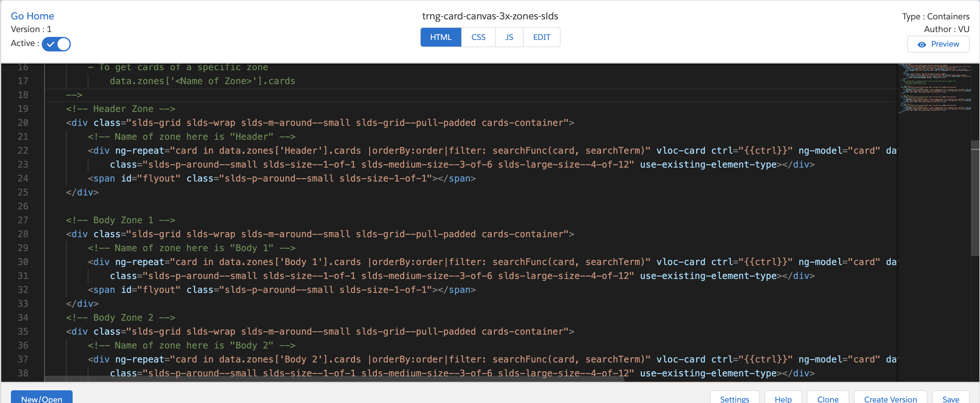This screenshot has width=980, height=403.
Task: Click the comment end marker on line 18
Action: (74, 95)
